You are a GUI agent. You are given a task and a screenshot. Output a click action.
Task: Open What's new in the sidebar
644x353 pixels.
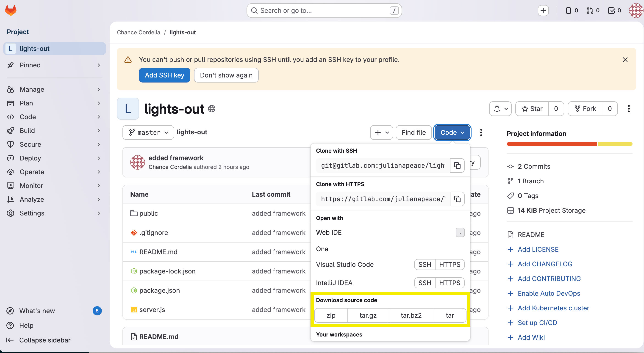pos(37,311)
